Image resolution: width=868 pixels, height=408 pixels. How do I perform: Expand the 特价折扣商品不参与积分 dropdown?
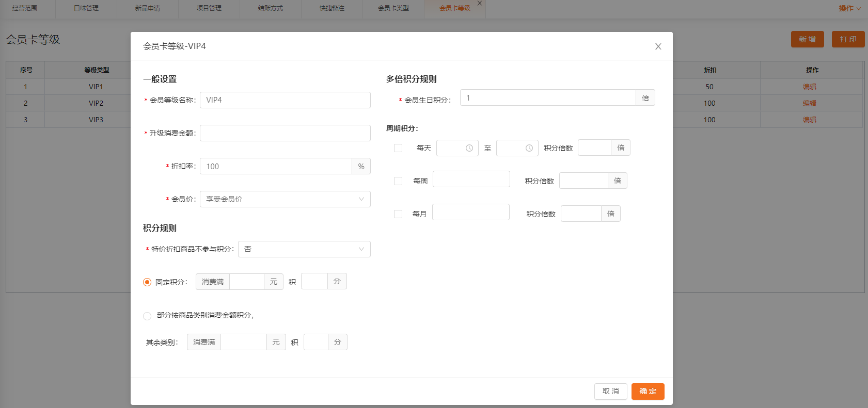pyautogui.click(x=304, y=249)
